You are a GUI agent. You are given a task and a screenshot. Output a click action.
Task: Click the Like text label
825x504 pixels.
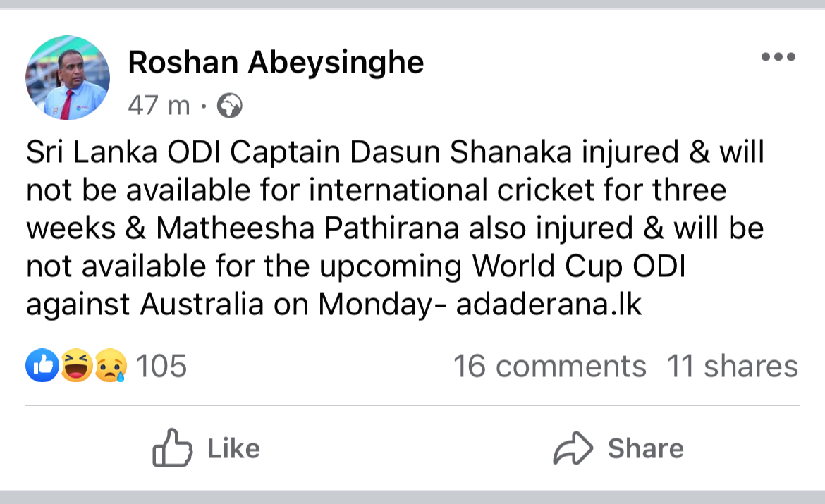tap(233, 449)
